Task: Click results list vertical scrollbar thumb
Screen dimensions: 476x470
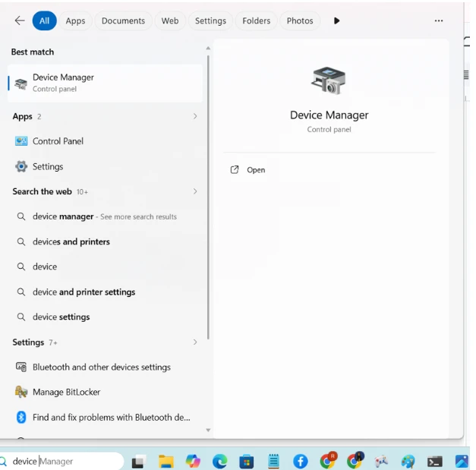Action: coord(208,197)
